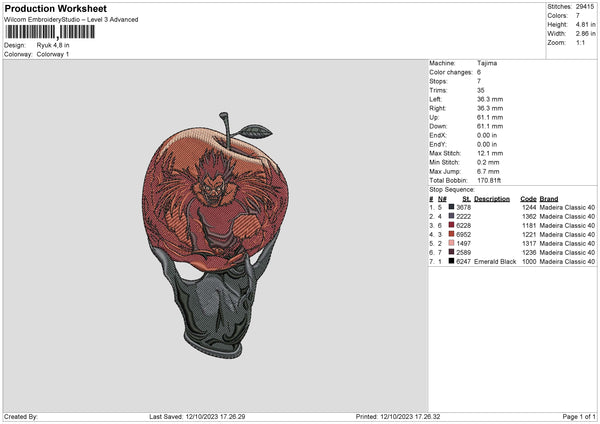The image size is (600, 424).
Task: Click the Total Bobbin value '170.81ft'
Action: [489, 180]
